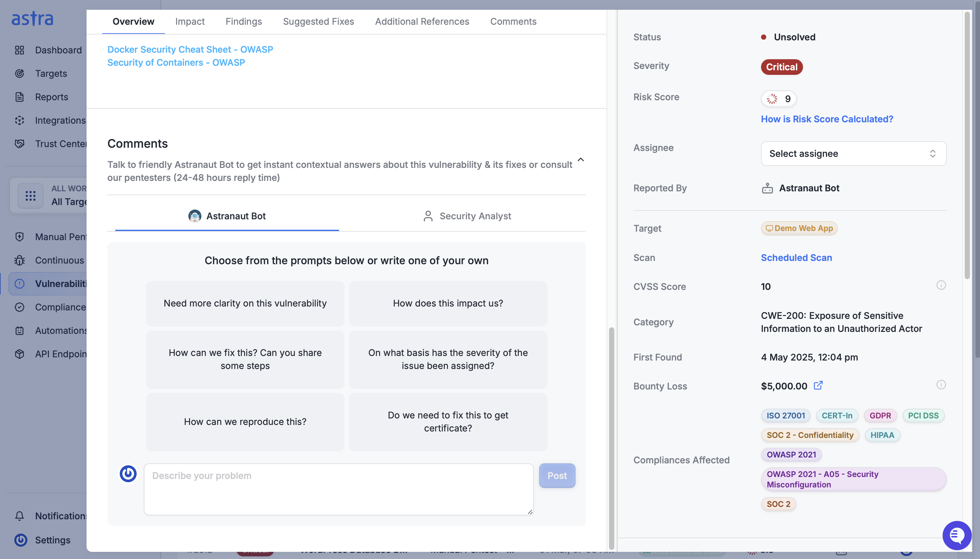Switch to the Impact tab
Screen dimensions: 980x559
(x=190, y=21)
